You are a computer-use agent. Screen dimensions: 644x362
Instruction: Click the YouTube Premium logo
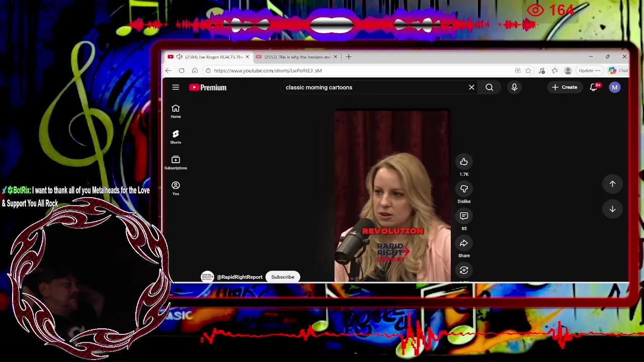click(x=208, y=87)
